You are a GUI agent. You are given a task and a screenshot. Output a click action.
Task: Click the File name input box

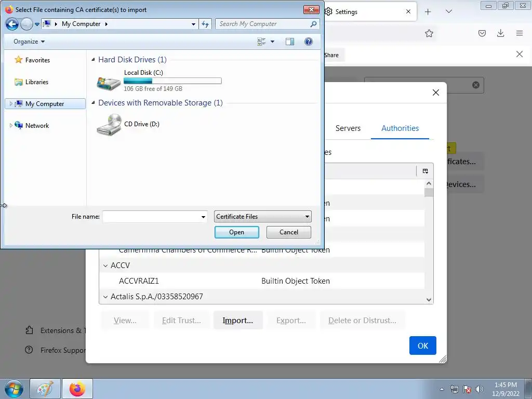coord(151,217)
